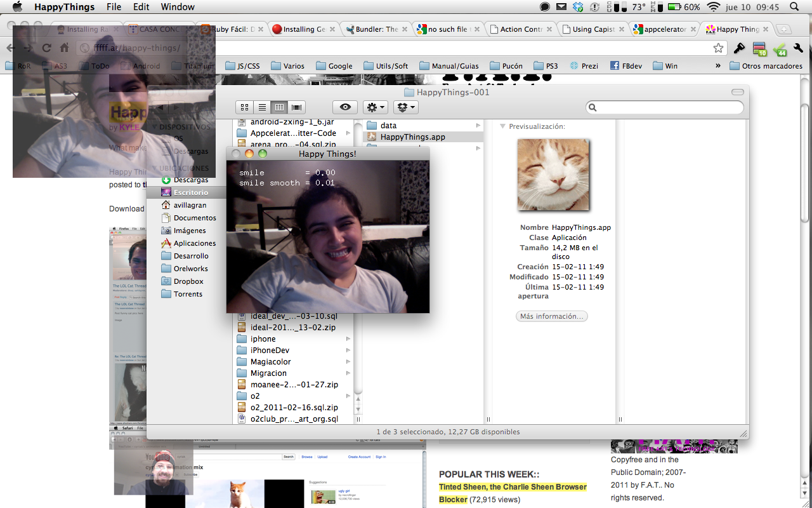Open Varios bookmarks folder
Image resolution: width=812 pixels, height=508 pixels.
point(287,66)
